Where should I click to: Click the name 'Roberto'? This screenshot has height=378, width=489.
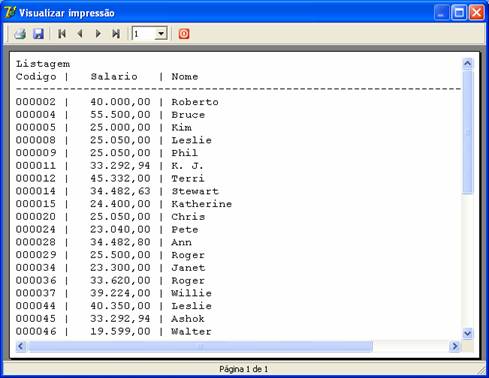[x=195, y=102]
